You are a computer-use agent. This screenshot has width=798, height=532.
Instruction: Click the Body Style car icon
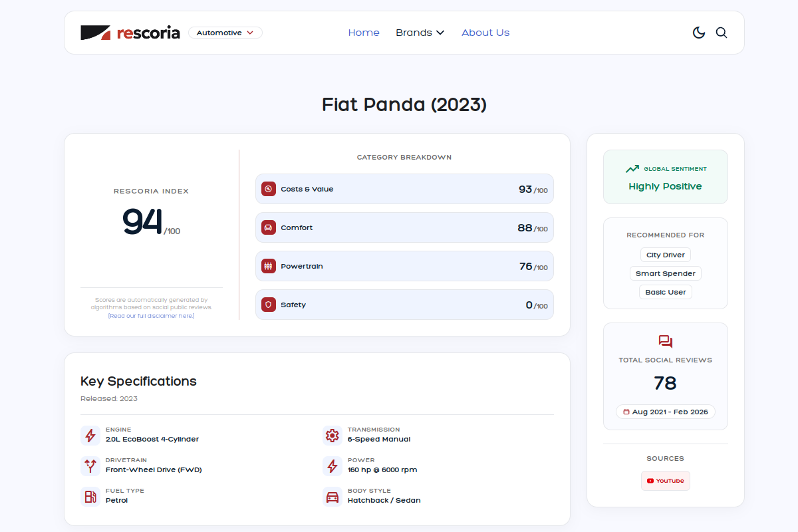pyautogui.click(x=332, y=497)
